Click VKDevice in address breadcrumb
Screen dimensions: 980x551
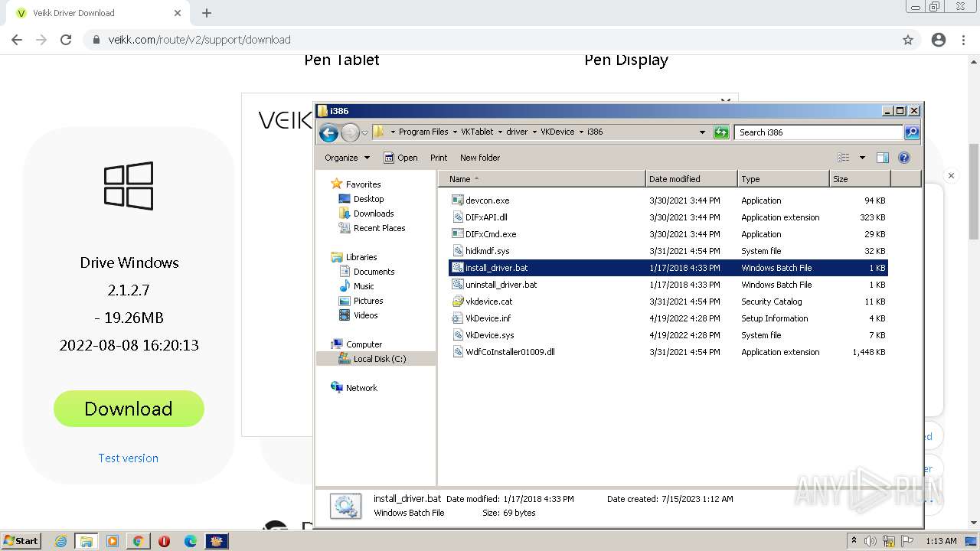pos(557,132)
